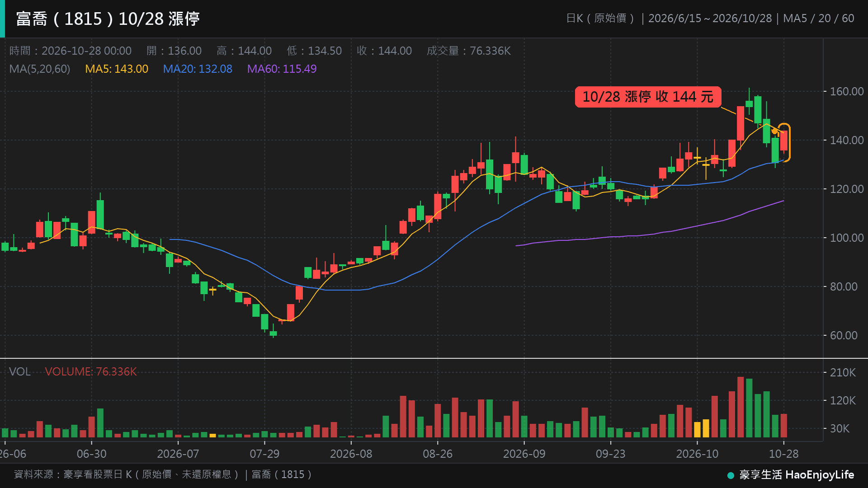The image size is (868, 488).
Task: Click the last red candlestick on 10-28
Action: point(784,141)
